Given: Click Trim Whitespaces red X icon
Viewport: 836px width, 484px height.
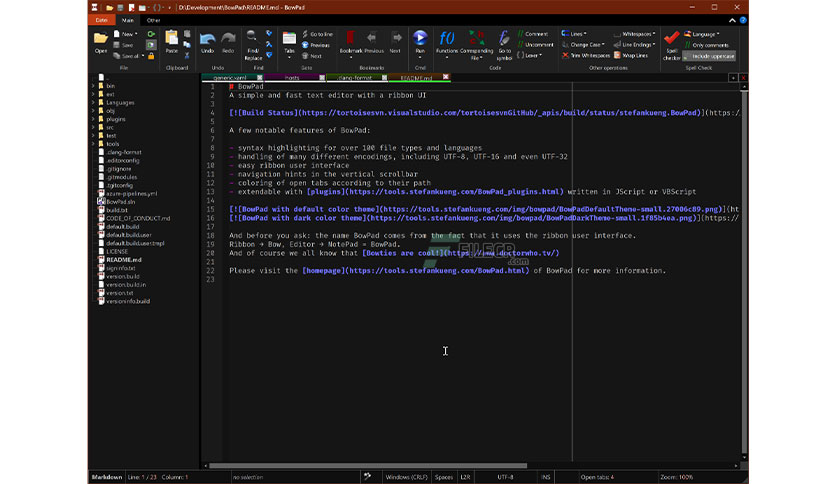Looking at the screenshot, I should pyautogui.click(x=565, y=55).
